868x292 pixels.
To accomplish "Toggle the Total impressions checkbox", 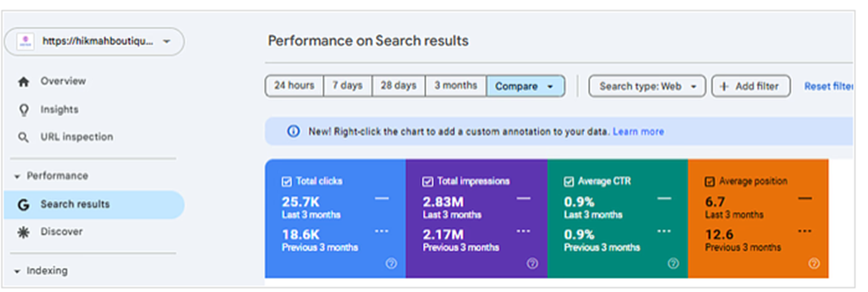I will [427, 182].
